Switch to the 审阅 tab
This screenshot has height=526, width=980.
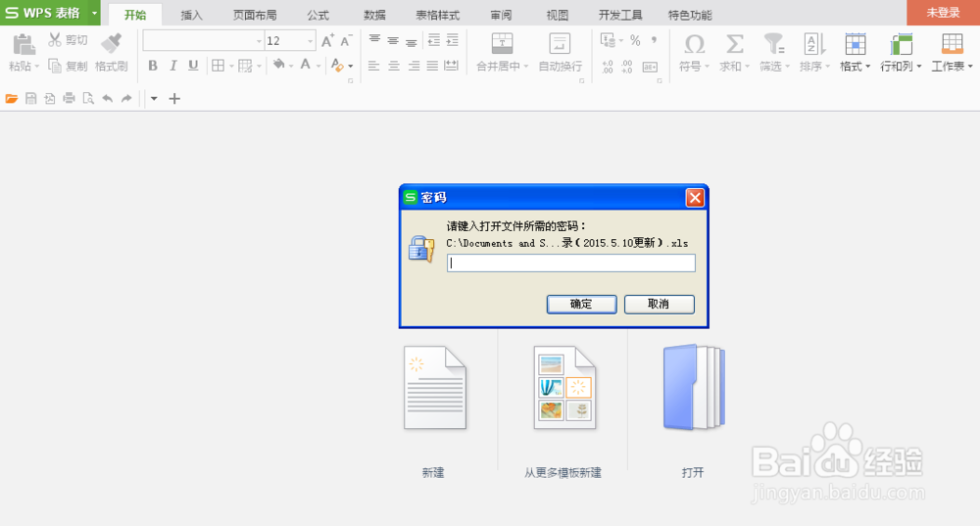501,15
